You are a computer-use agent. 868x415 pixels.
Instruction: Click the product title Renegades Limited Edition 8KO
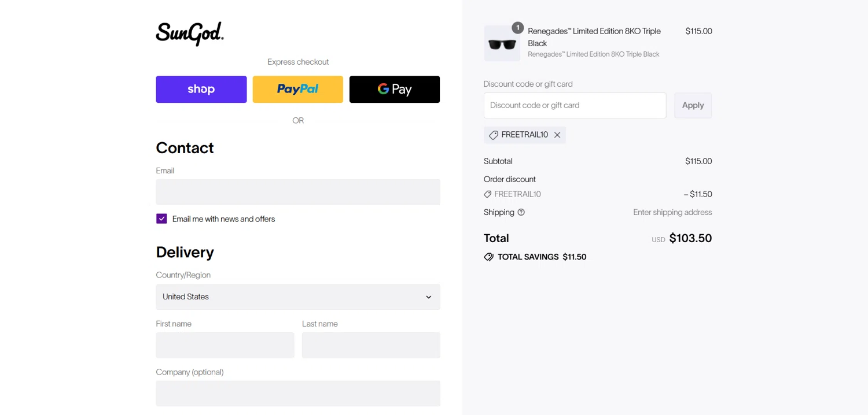point(594,37)
